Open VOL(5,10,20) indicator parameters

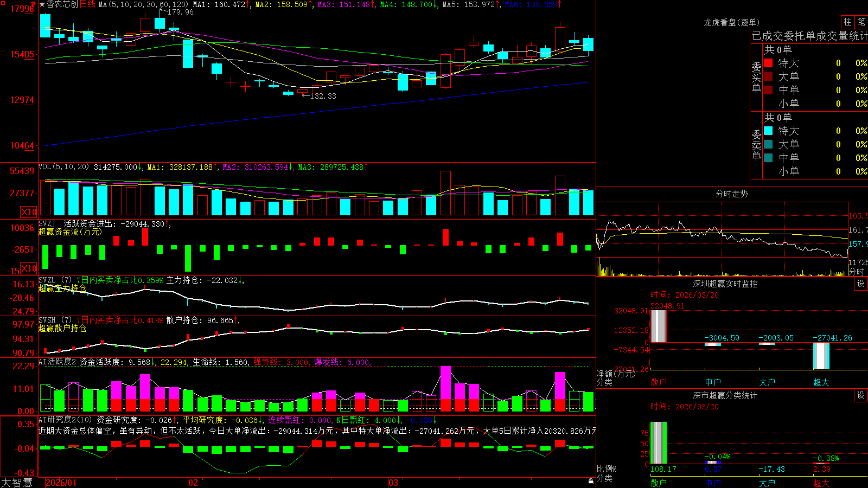pyautogui.click(x=63, y=166)
